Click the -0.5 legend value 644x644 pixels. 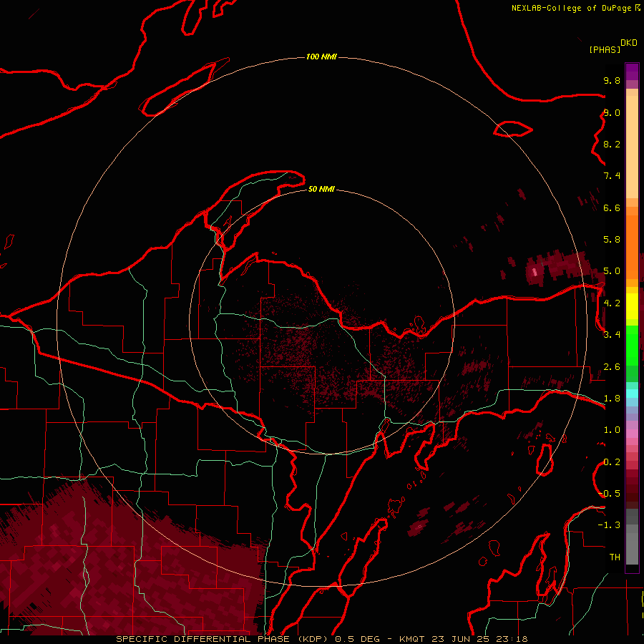(610, 494)
